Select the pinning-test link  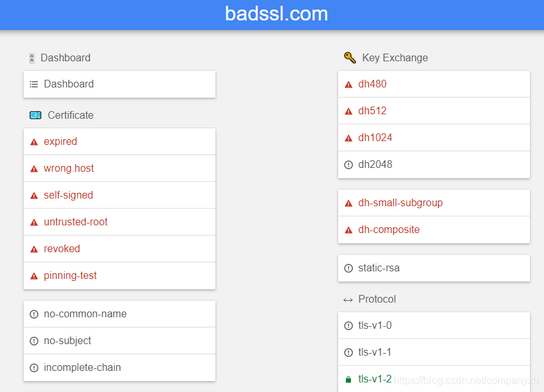70,276
